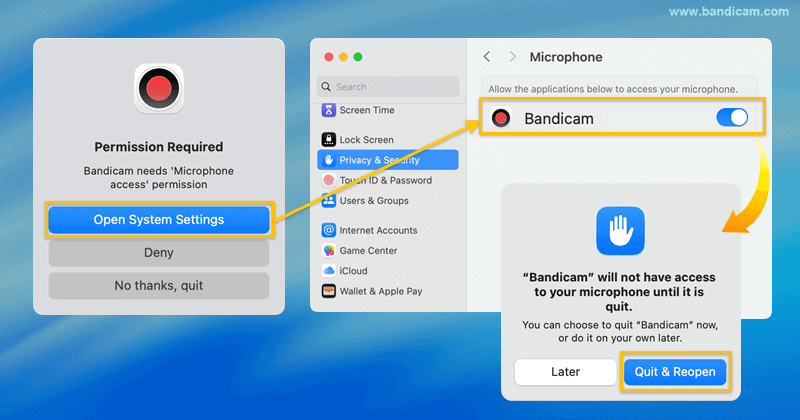Disable Bandicam microphone access toggle
This screenshot has width=800, height=420.
[732, 118]
